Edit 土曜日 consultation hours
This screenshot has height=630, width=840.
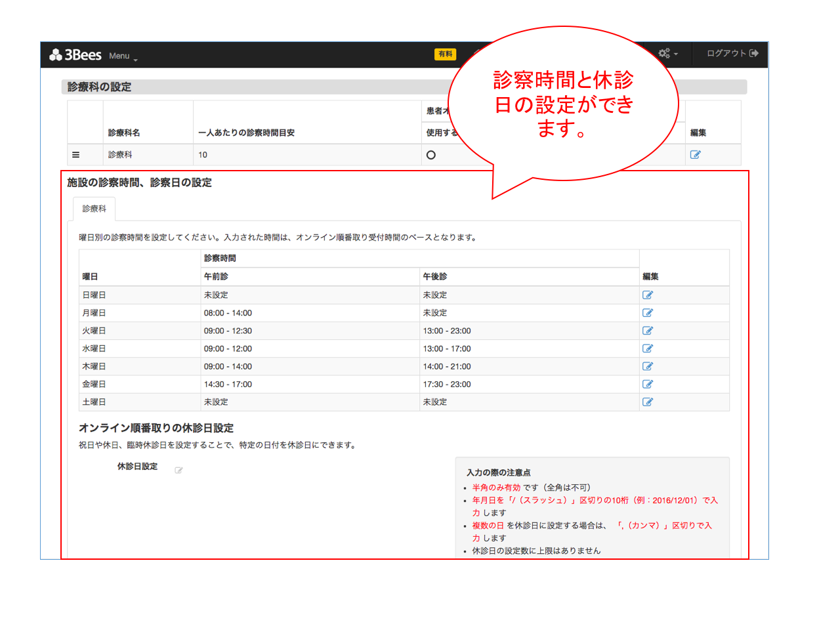[x=648, y=402]
